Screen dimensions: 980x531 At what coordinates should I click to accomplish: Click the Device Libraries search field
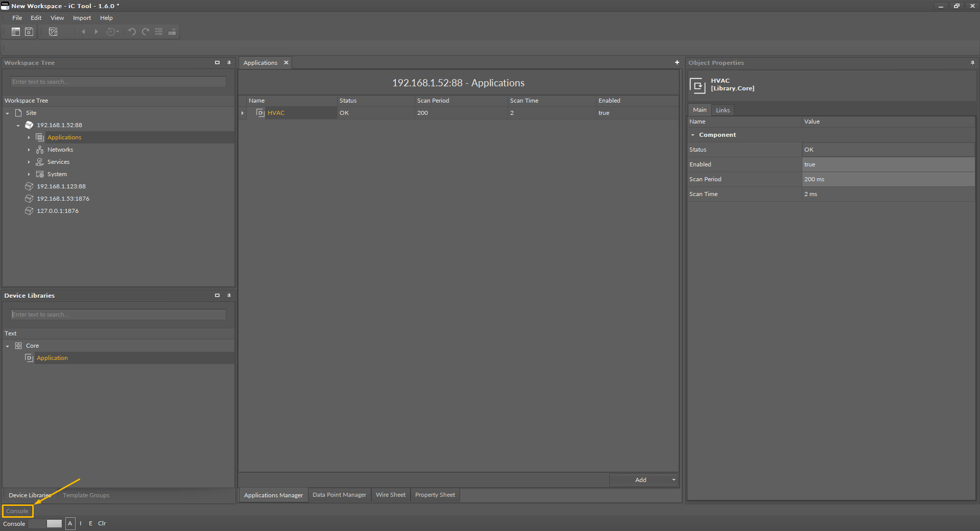pyautogui.click(x=117, y=315)
